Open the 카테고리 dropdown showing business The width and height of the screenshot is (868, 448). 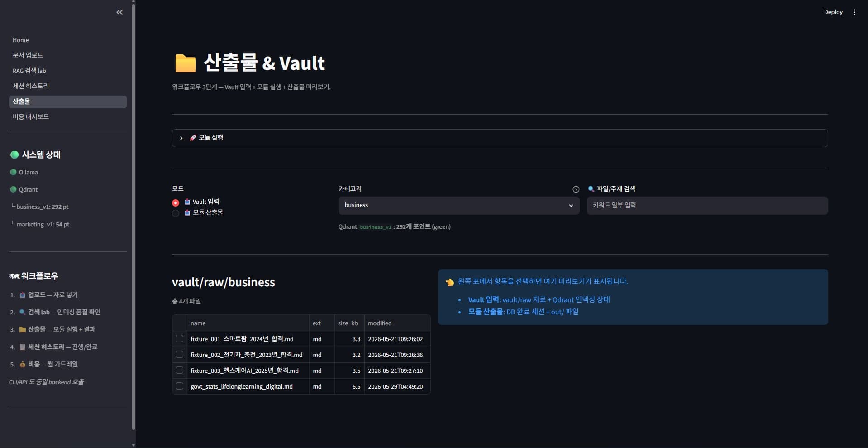458,205
